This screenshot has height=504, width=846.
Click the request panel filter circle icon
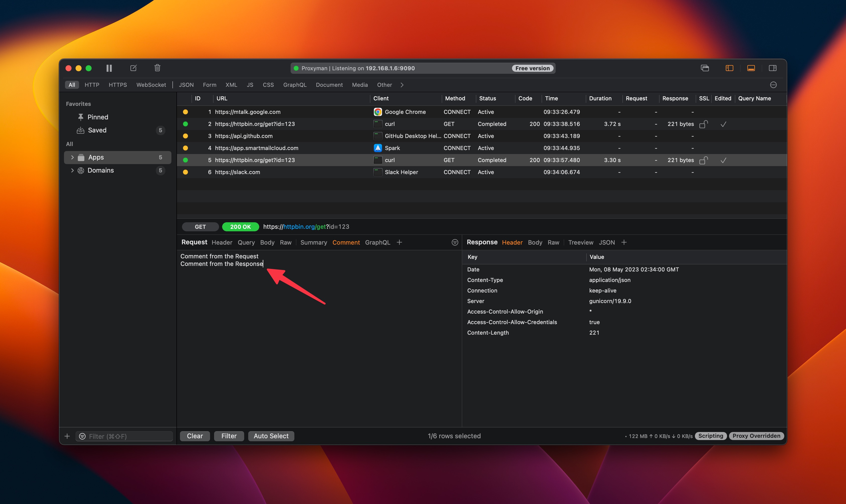pos(454,243)
